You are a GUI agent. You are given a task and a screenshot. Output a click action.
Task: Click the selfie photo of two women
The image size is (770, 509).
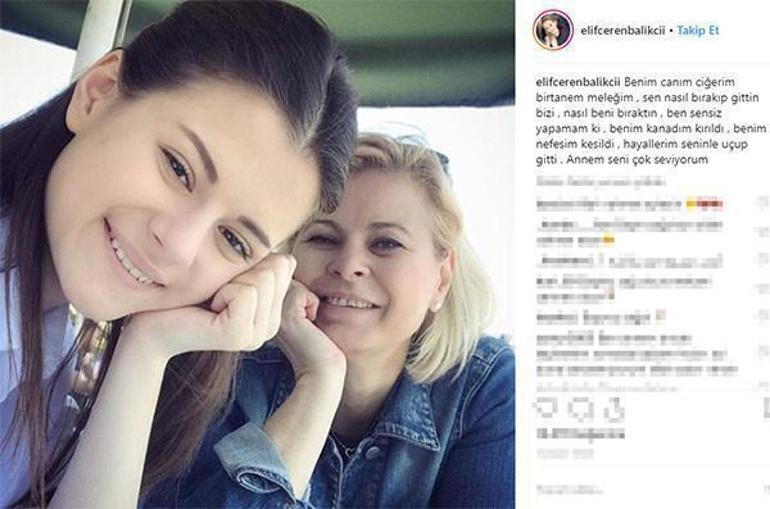tap(257, 254)
